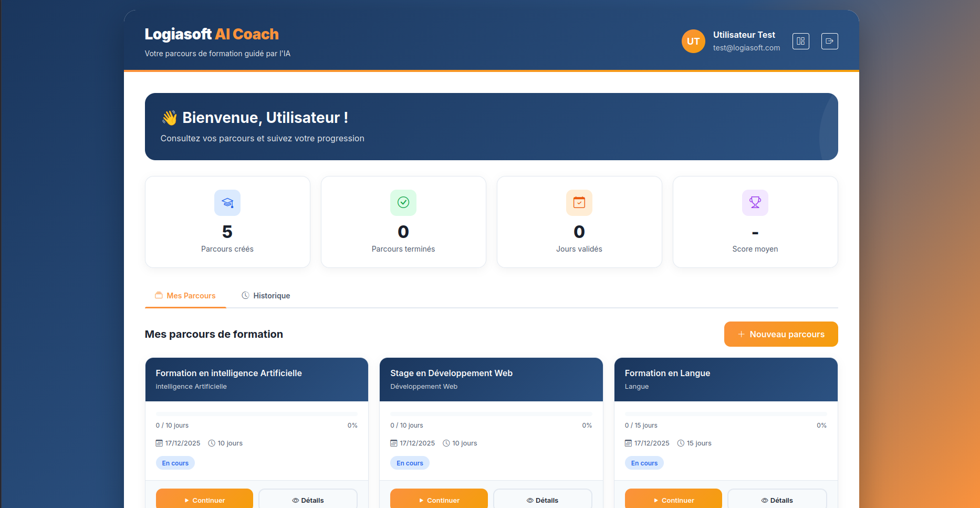Continue the Formation en intelligence Artificielle course
This screenshot has height=508, width=980.
pyautogui.click(x=204, y=500)
